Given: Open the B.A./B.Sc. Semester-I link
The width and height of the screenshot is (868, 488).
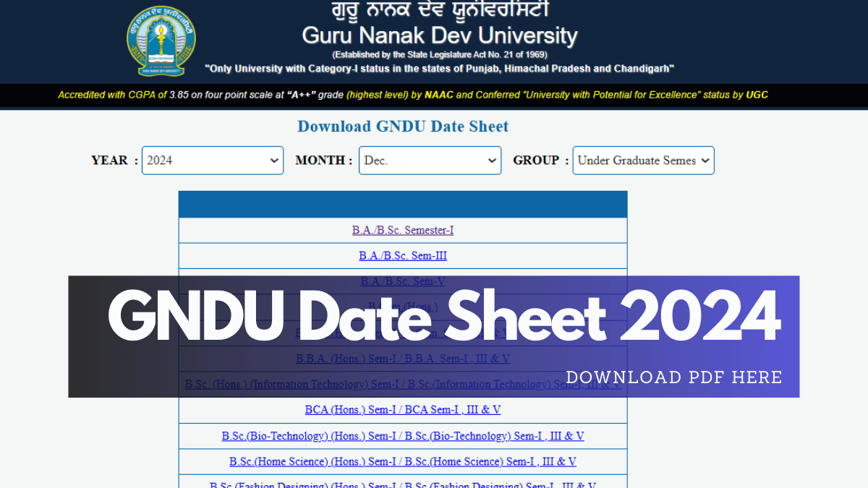Looking at the screenshot, I should click(x=403, y=231).
